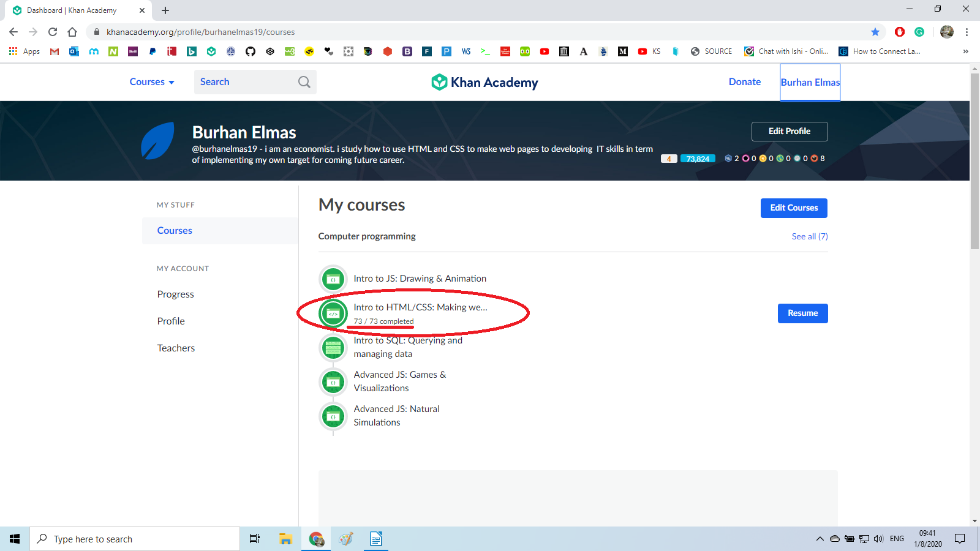This screenshot has height=551, width=980.
Task: Open the Outlook bookmark
Action: [74, 51]
